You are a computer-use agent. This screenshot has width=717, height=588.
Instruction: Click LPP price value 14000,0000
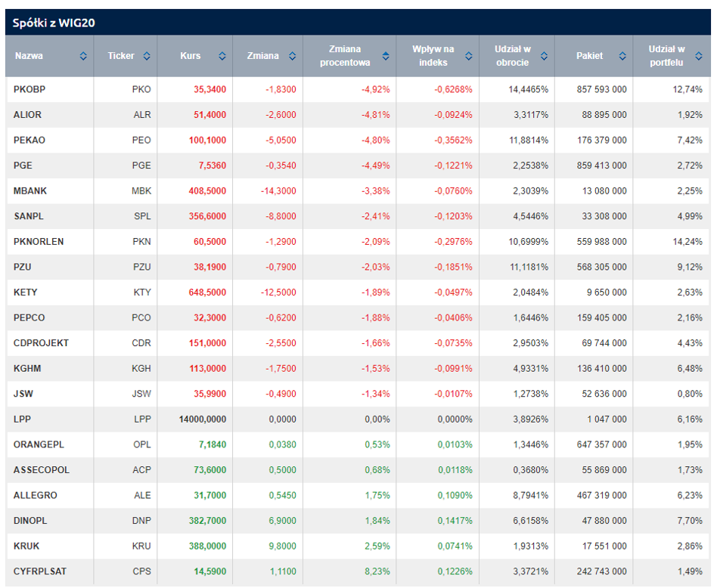pos(202,419)
